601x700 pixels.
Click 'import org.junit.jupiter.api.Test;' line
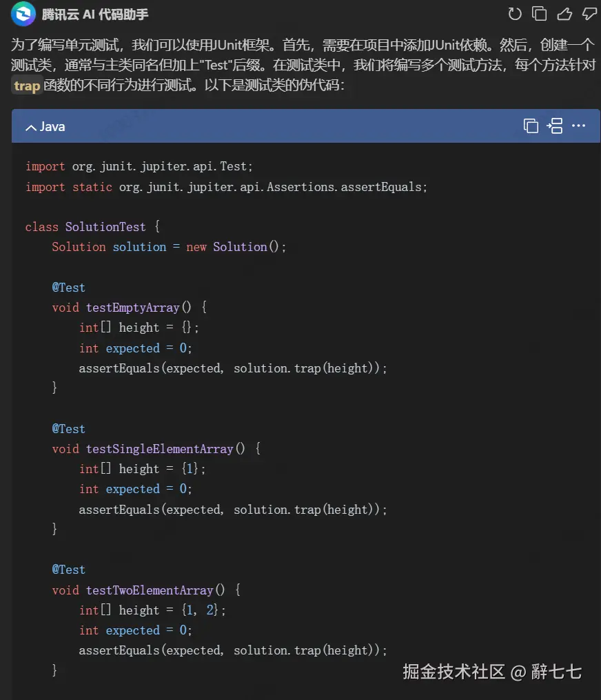[x=139, y=166]
